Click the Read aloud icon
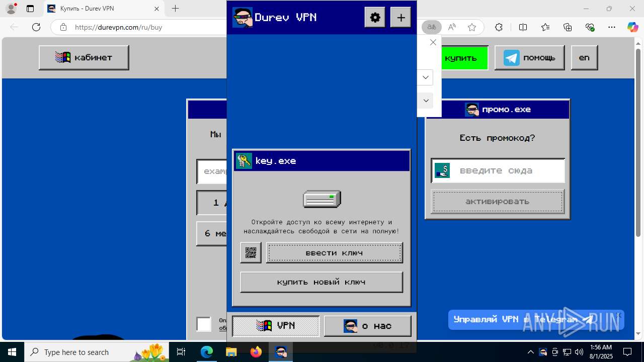The image size is (644, 362). 452,27
